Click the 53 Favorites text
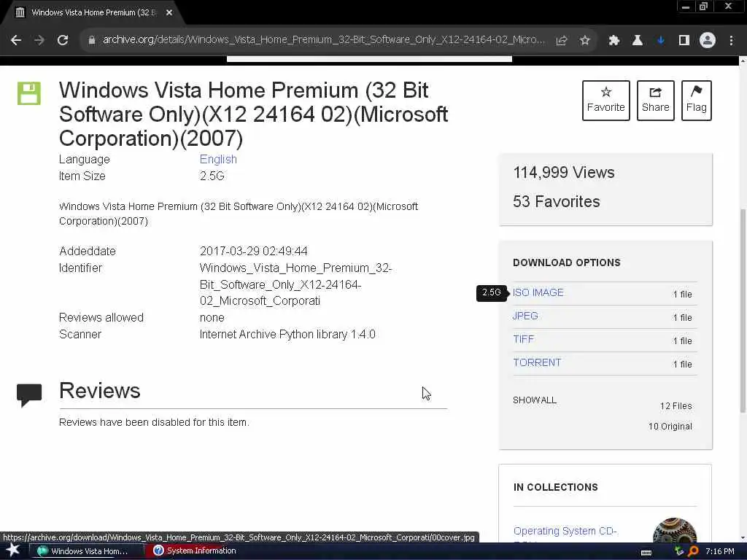This screenshot has height=560, width=747. pyautogui.click(x=557, y=201)
